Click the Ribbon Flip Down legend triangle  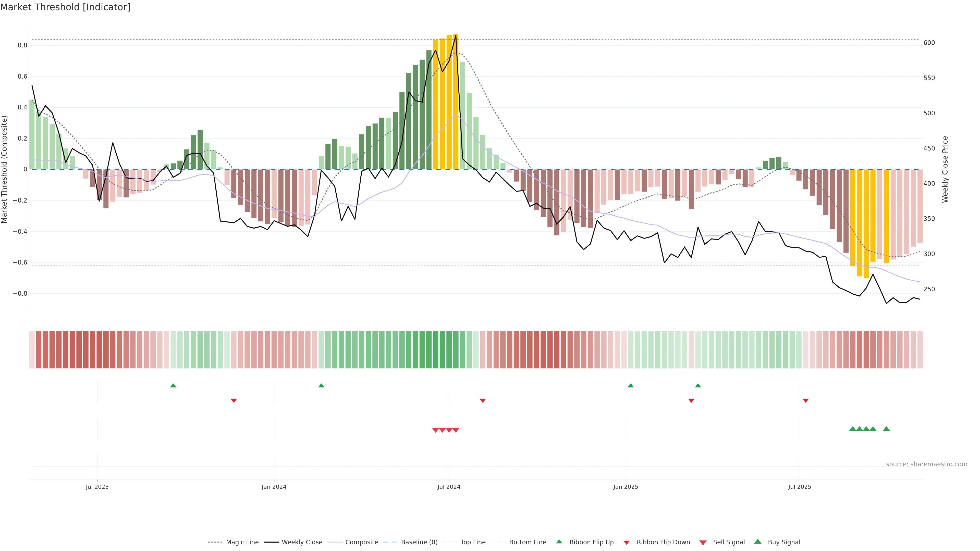click(627, 543)
